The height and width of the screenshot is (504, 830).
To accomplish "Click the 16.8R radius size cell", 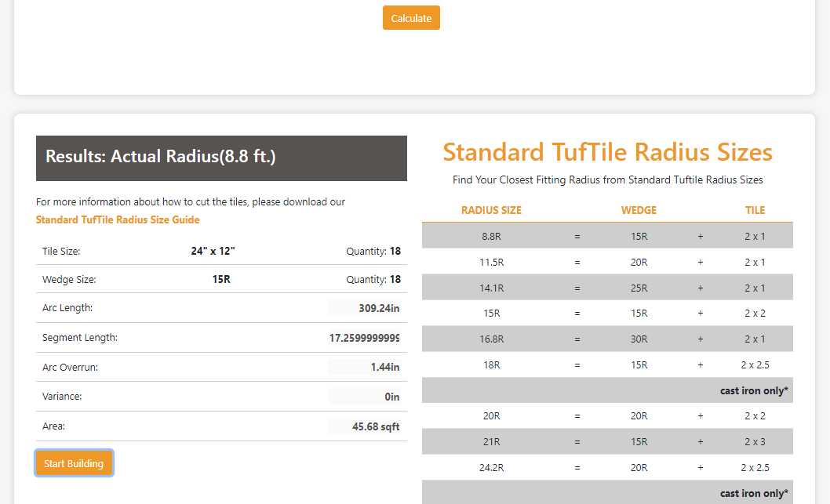I will coord(491,339).
